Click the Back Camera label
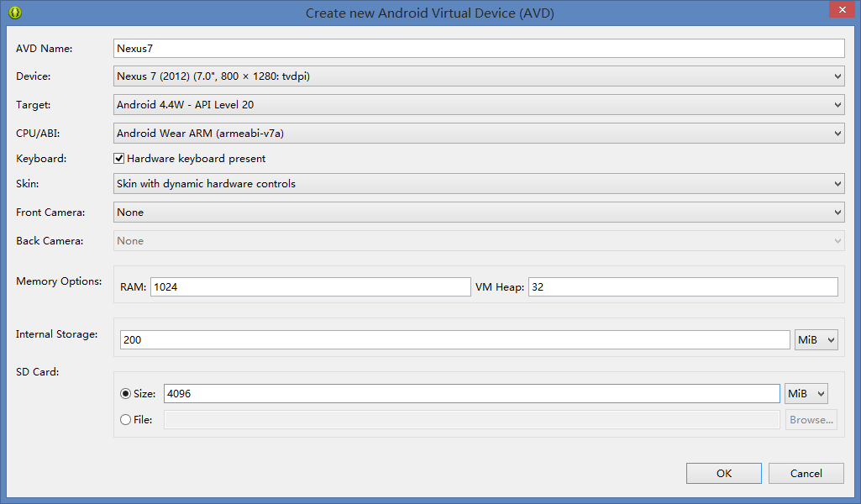This screenshot has height=504, width=861. click(50, 241)
